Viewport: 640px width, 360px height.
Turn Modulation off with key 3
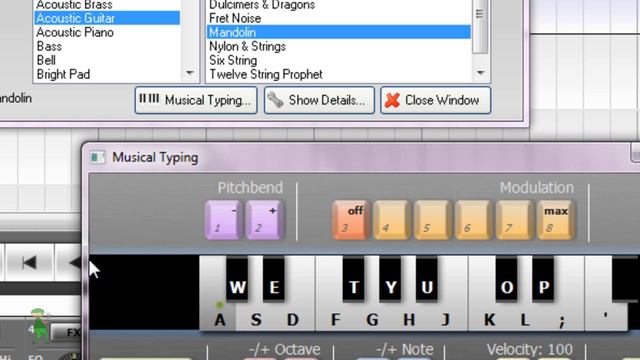(x=351, y=220)
